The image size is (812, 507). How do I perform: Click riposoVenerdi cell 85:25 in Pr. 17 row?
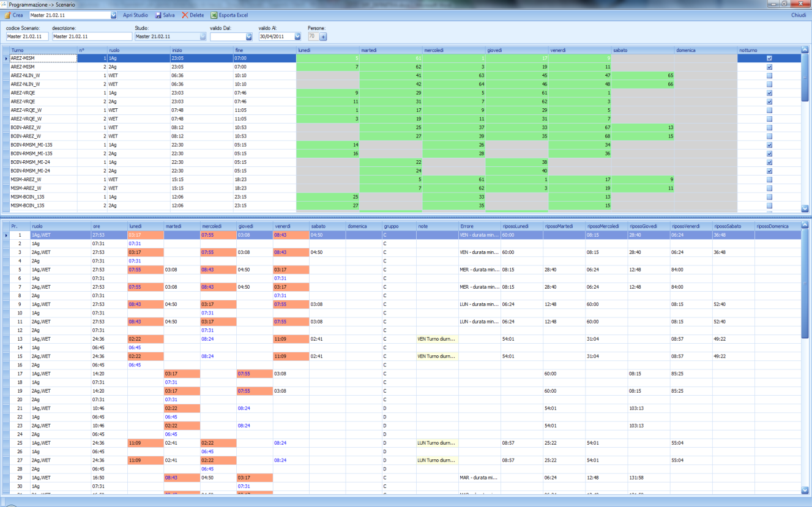coord(691,374)
